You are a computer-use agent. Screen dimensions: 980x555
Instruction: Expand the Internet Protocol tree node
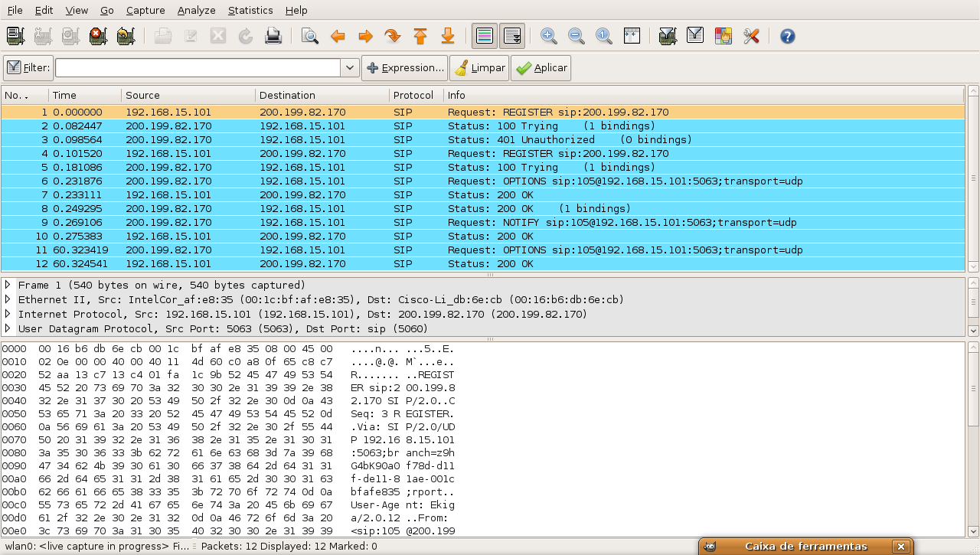[x=8, y=314]
